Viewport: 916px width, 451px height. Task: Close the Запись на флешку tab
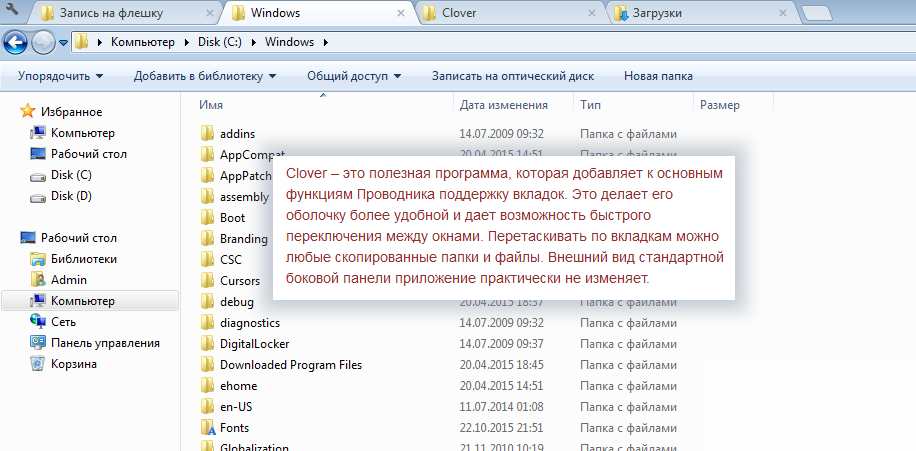tap(209, 13)
